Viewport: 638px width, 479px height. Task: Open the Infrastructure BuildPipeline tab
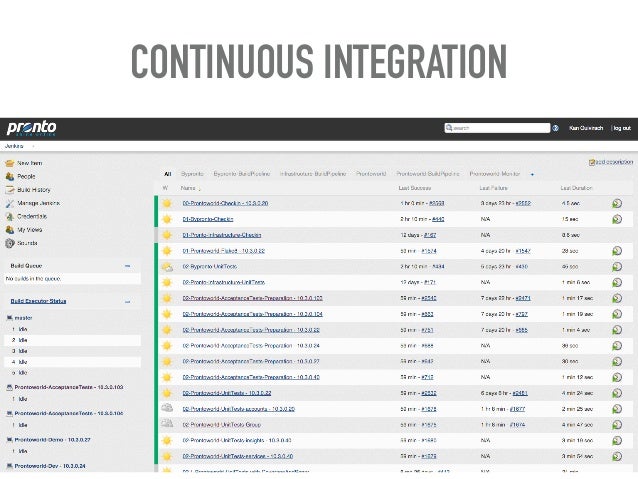pyautogui.click(x=312, y=174)
